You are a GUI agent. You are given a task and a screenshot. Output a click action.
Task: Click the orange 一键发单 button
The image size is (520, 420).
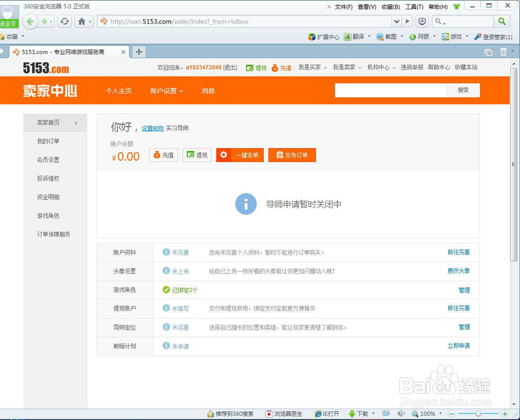(240, 155)
